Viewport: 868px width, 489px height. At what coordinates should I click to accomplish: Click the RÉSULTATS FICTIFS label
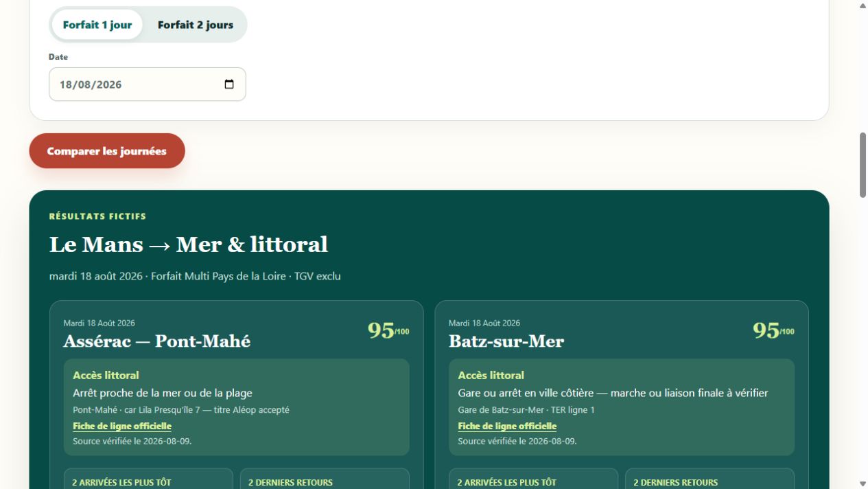[97, 216]
